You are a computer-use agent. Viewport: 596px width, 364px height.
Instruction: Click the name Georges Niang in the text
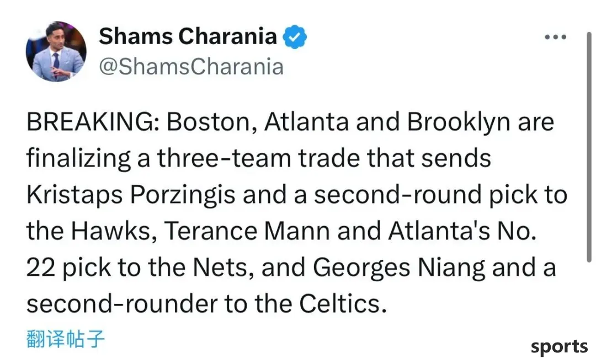click(x=399, y=267)
